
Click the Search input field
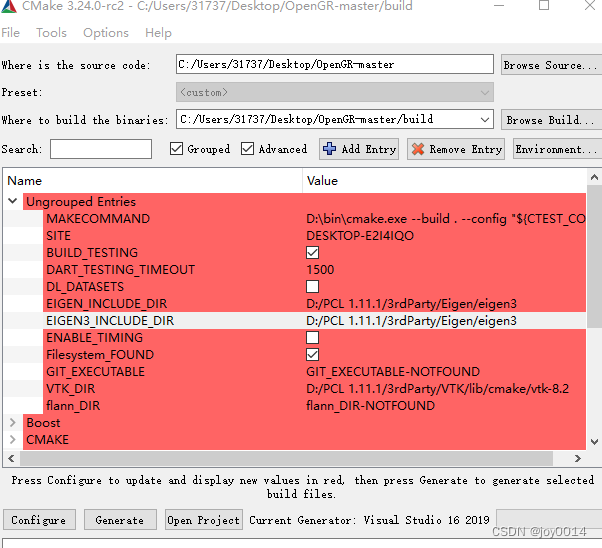101,149
